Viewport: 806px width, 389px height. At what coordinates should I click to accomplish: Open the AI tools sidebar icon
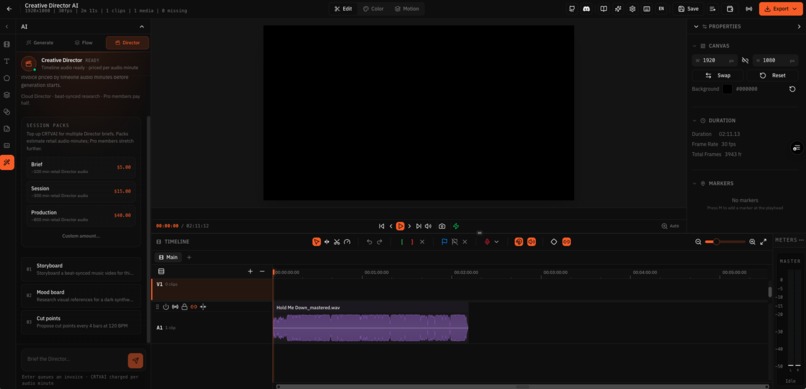coord(7,162)
